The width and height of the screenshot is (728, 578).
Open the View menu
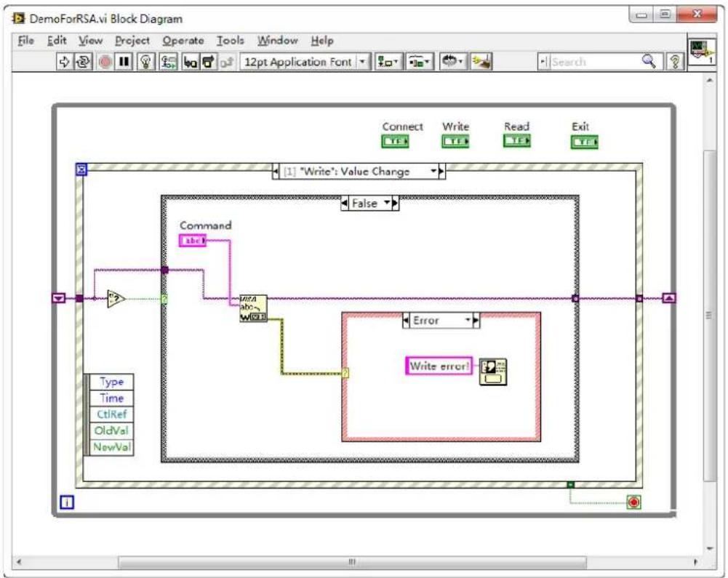click(x=90, y=41)
